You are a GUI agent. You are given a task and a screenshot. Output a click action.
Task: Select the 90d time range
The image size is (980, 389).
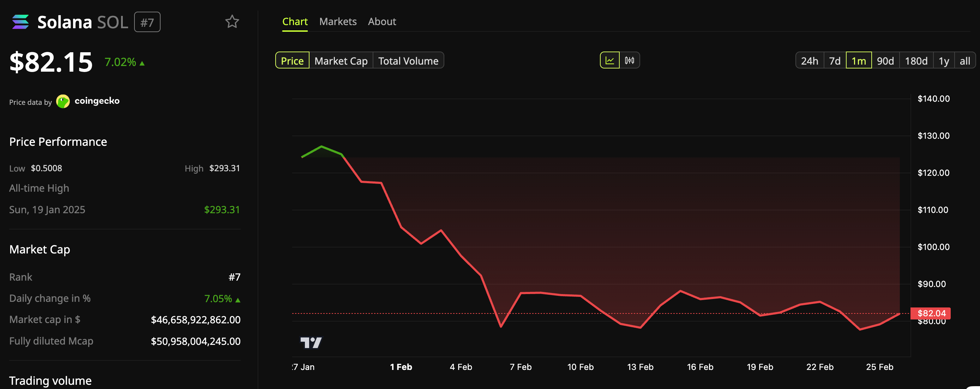(x=886, y=60)
